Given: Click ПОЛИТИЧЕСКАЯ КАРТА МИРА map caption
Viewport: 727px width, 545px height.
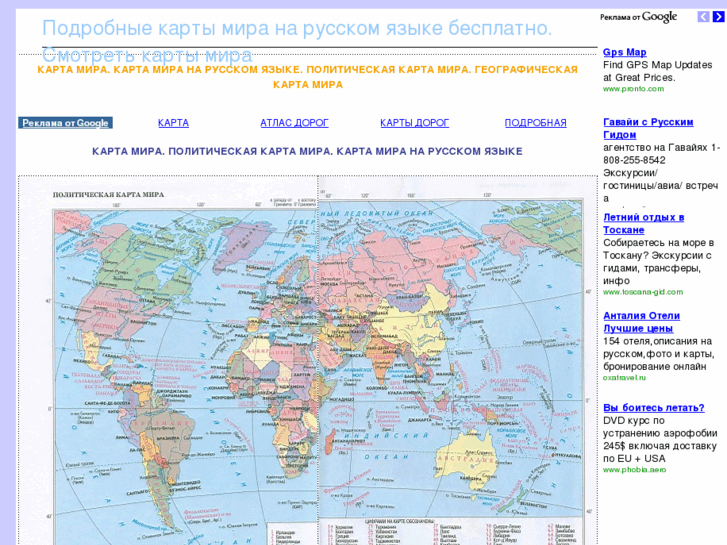Looking at the screenshot, I should pyautogui.click(x=108, y=195).
